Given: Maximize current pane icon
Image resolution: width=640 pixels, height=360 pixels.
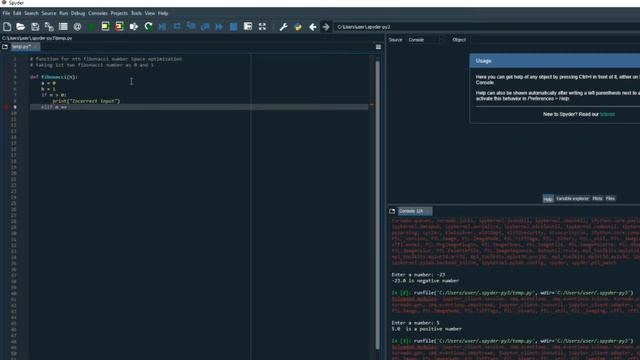Looking at the screenshot, I should (248, 27).
